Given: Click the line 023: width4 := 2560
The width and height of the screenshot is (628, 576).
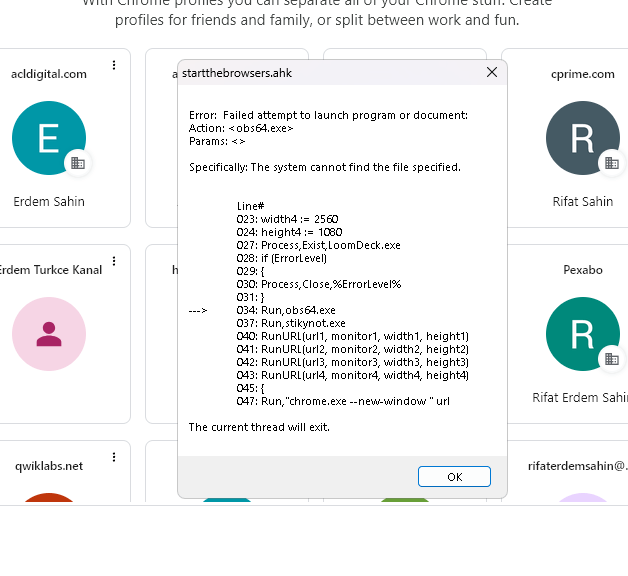Looking at the screenshot, I should click(x=288, y=219).
